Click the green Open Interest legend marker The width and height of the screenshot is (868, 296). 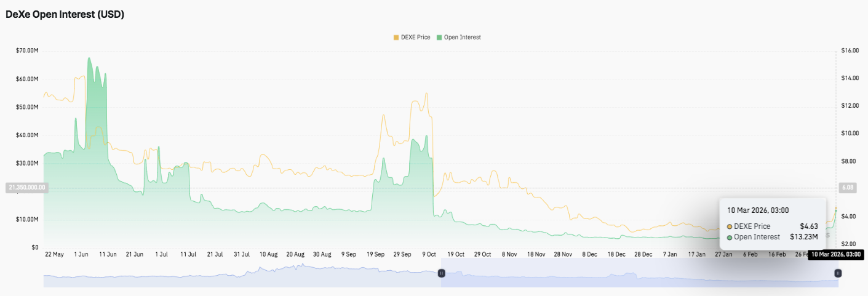439,38
